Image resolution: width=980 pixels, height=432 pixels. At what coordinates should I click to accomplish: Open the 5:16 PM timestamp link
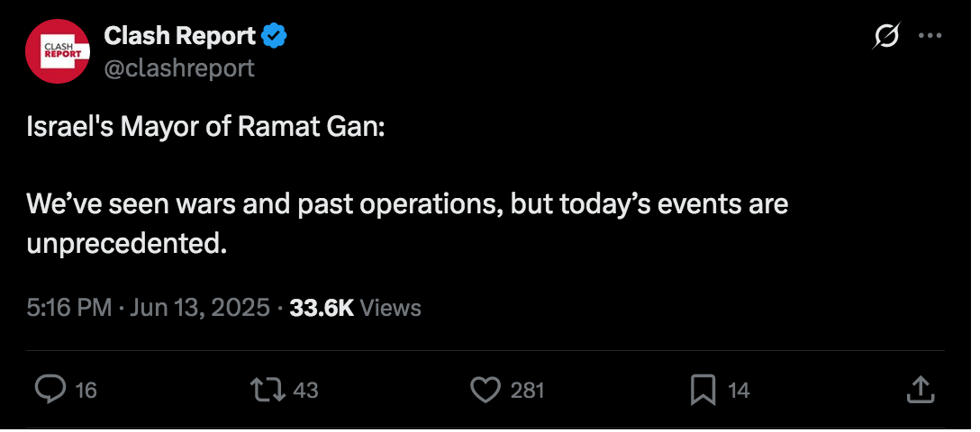[x=68, y=308]
